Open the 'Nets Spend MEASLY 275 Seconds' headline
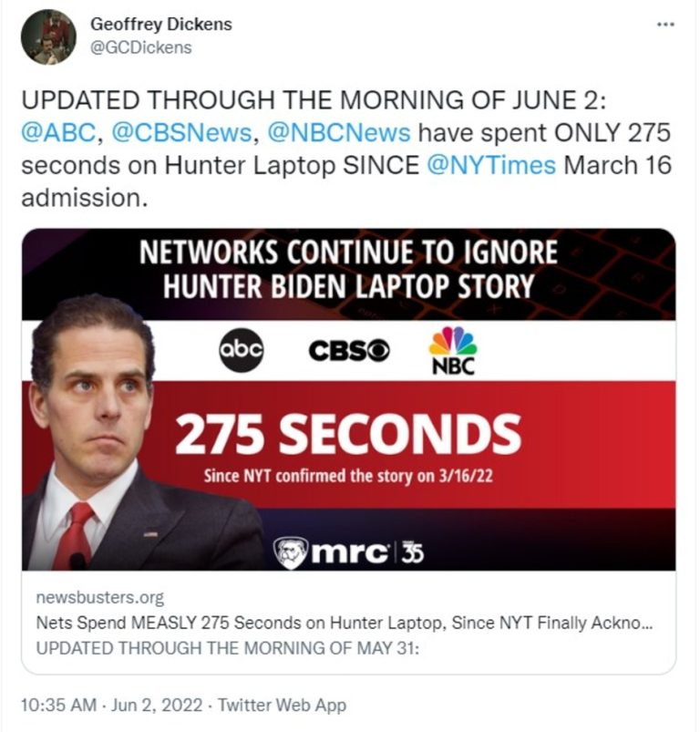The height and width of the screenshot is (732, 700). 345,624
